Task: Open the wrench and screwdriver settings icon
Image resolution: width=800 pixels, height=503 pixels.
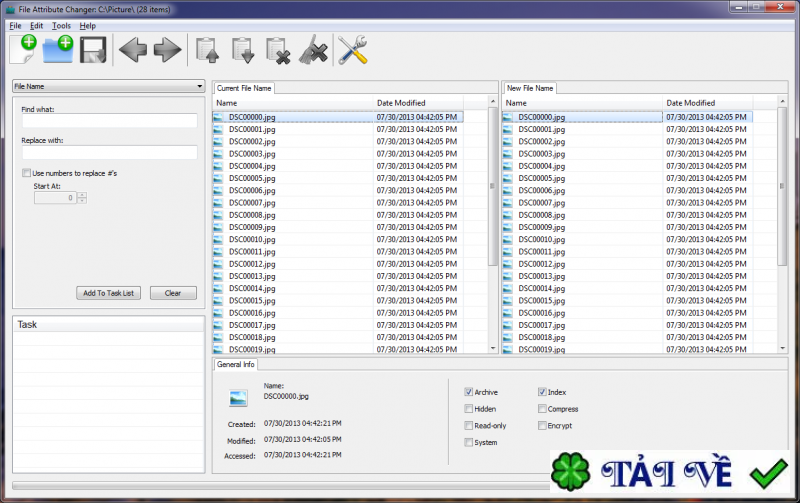Action: point(353,50)
